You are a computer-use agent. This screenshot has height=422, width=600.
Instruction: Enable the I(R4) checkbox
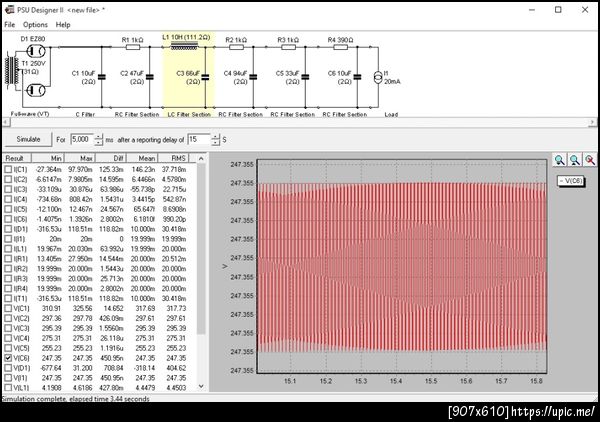[x=8, y=288]
